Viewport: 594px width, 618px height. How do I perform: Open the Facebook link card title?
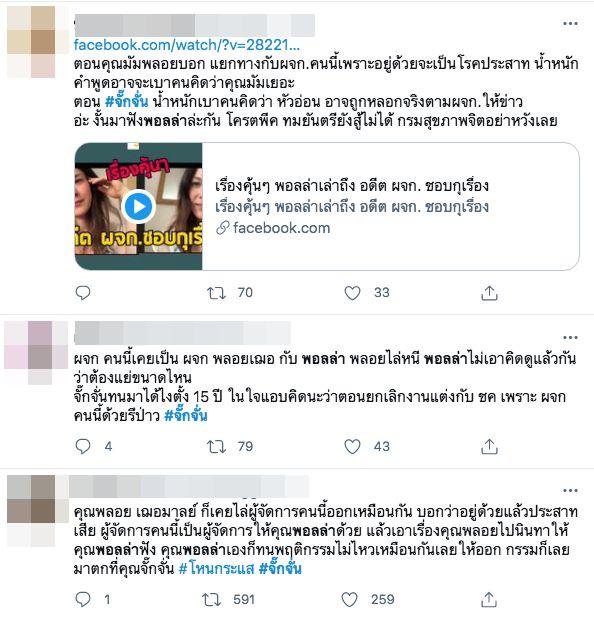352,186
